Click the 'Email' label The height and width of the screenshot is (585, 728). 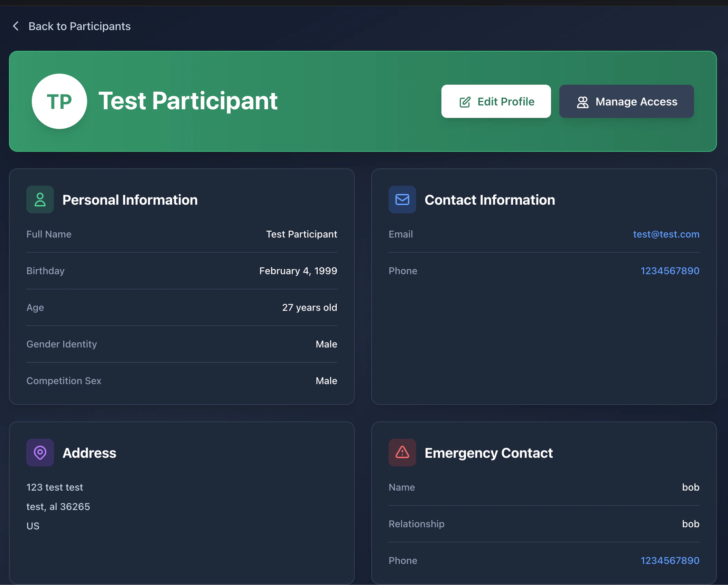coord(401,234)
